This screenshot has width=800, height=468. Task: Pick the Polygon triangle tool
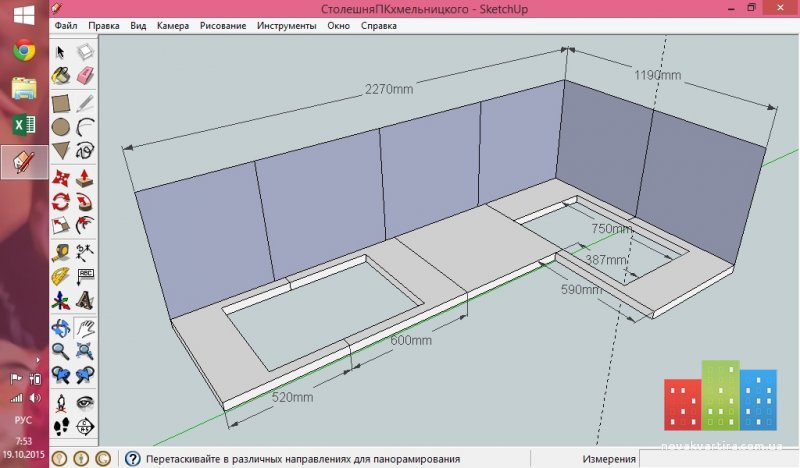pos(61,151)
